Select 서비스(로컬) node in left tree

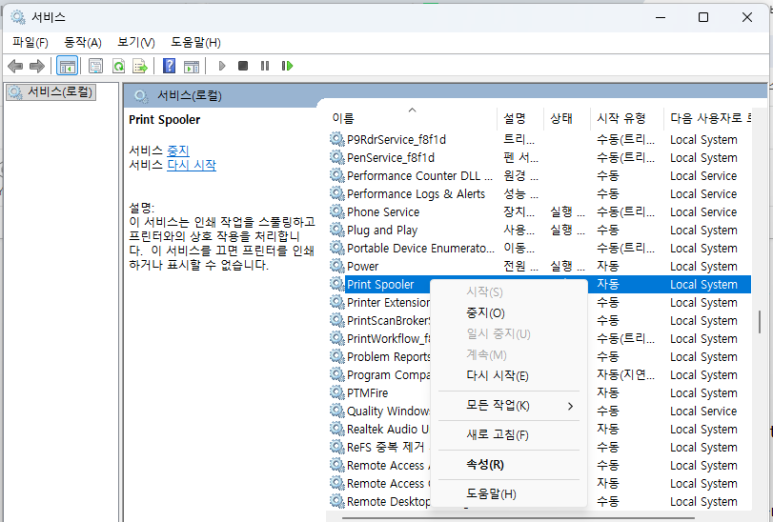tap(51, 92)
